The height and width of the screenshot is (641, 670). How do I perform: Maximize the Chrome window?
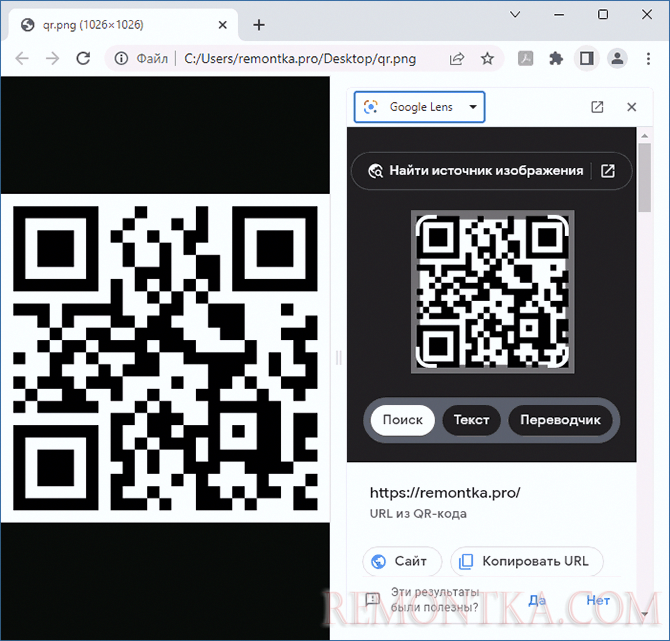pyautogui.click(x=602, y=15)
